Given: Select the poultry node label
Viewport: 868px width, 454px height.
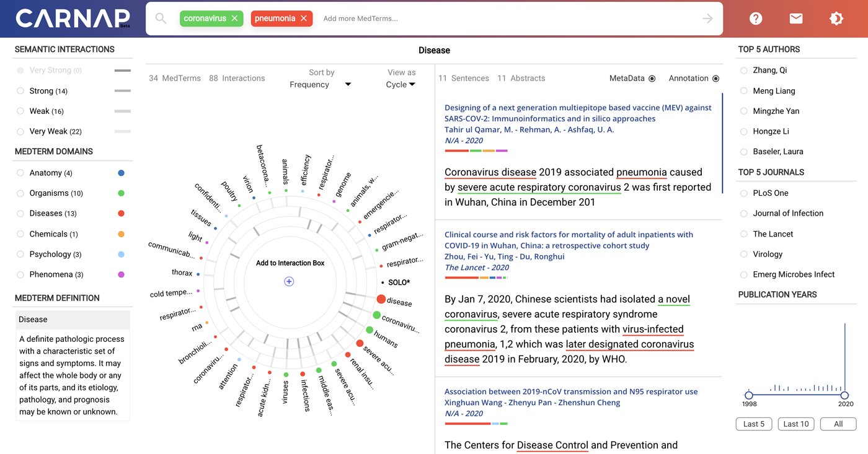Looking at the screenshot, I should click(229, 192).
